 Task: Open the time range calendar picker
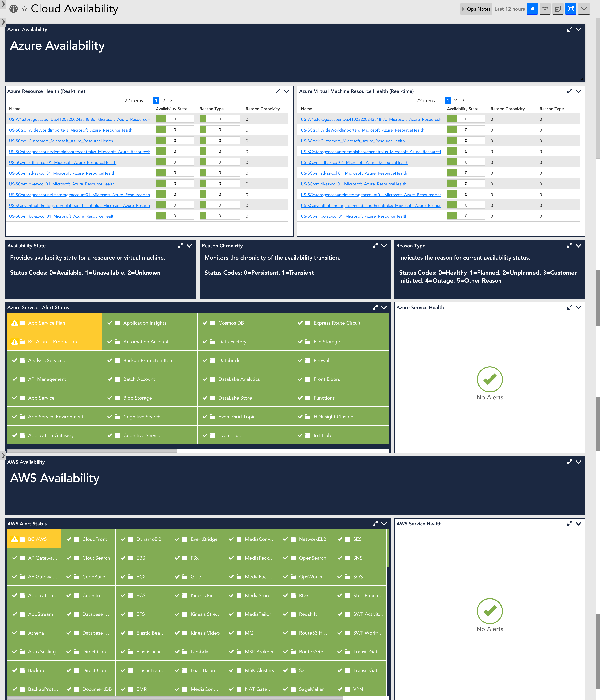click(x=532, y=9)
